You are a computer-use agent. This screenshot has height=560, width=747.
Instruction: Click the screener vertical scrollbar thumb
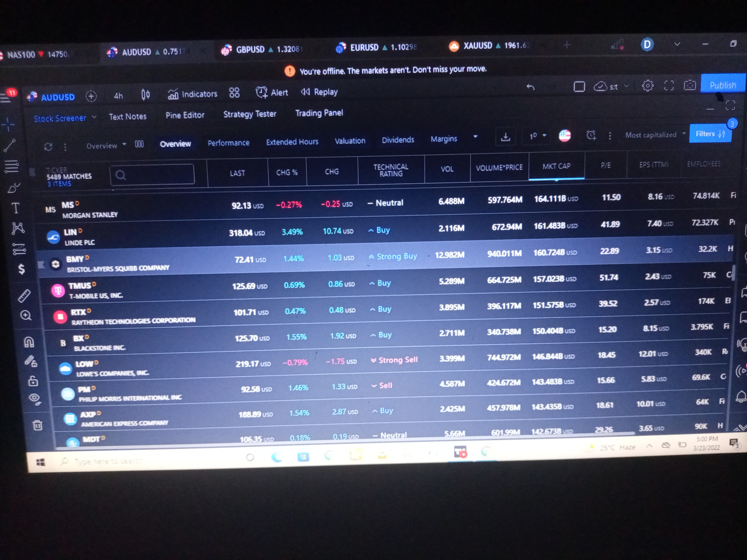[x=733, y=272]
